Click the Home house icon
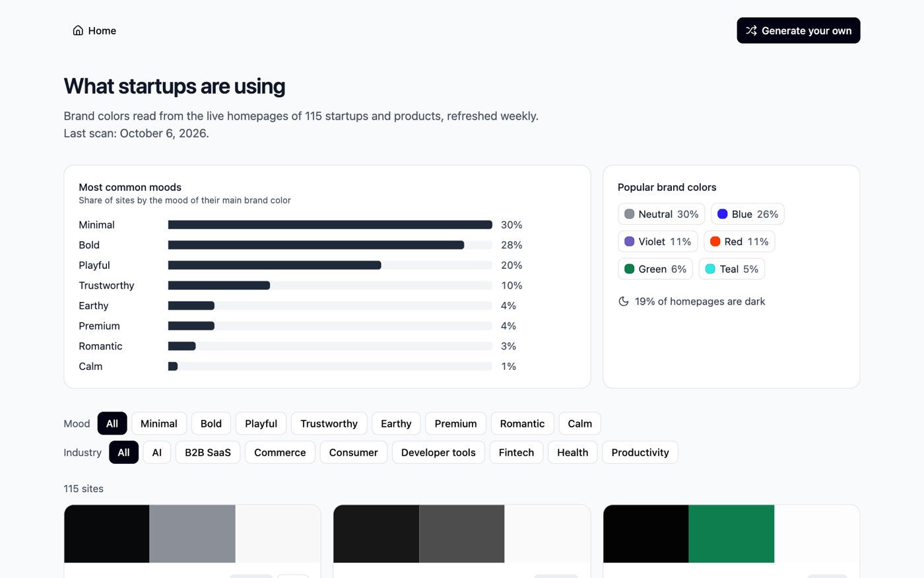This screenshot has width=924, height=578. tap(78, 30)
